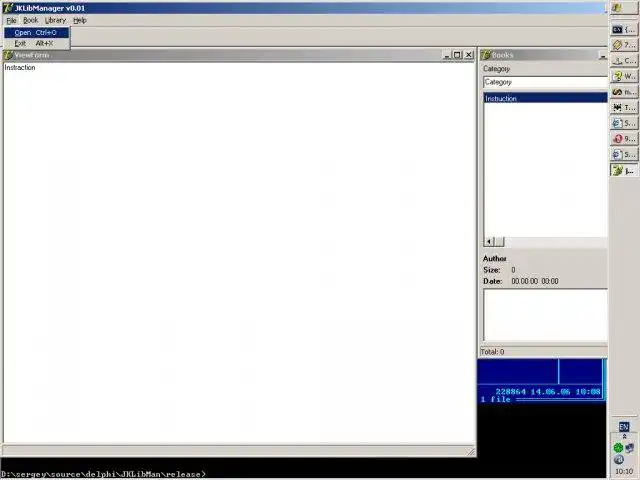This screenshot has height=480, width=640.
Task: Click the empty description box below Date
Action: point(545,315)
